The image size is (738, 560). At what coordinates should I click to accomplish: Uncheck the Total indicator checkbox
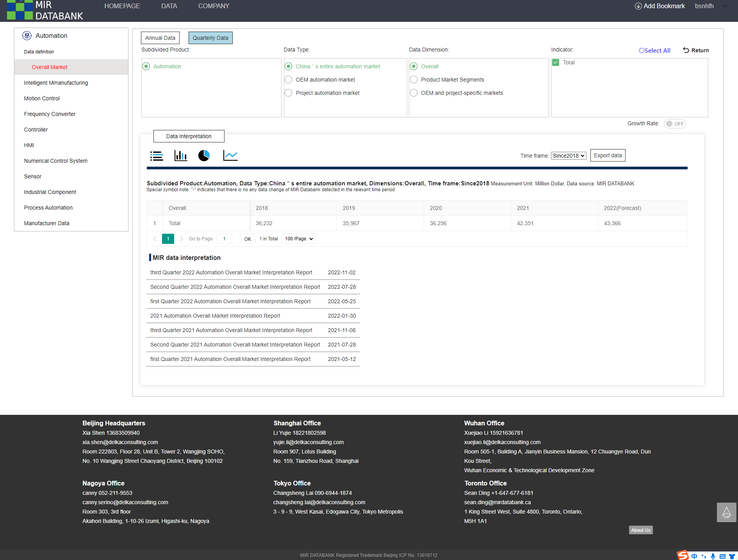pyautogui.click(x=556, y=62)
